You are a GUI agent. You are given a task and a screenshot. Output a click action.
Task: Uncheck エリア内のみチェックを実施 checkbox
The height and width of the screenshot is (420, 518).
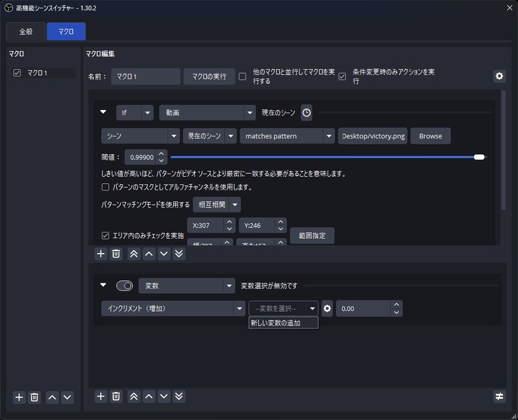pos(106,236)
